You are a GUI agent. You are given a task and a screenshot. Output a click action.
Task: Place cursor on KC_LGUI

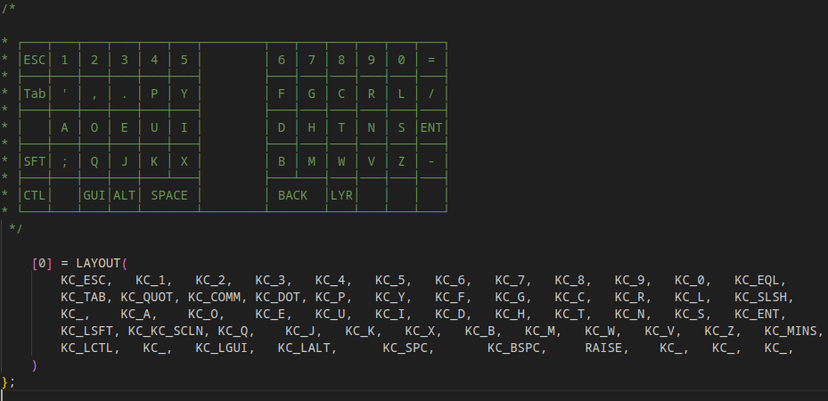(221, 348)
